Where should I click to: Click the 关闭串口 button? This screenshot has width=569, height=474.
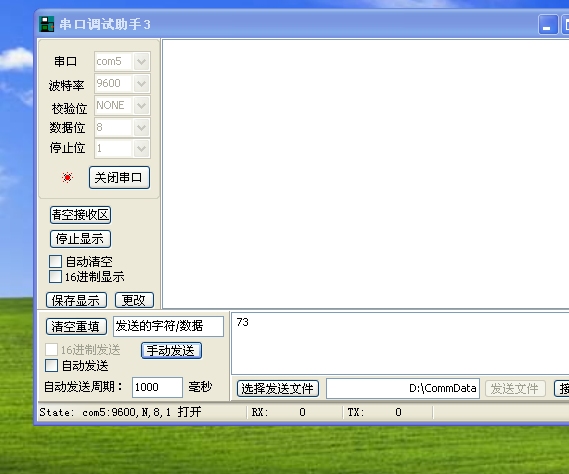(119, 177)
